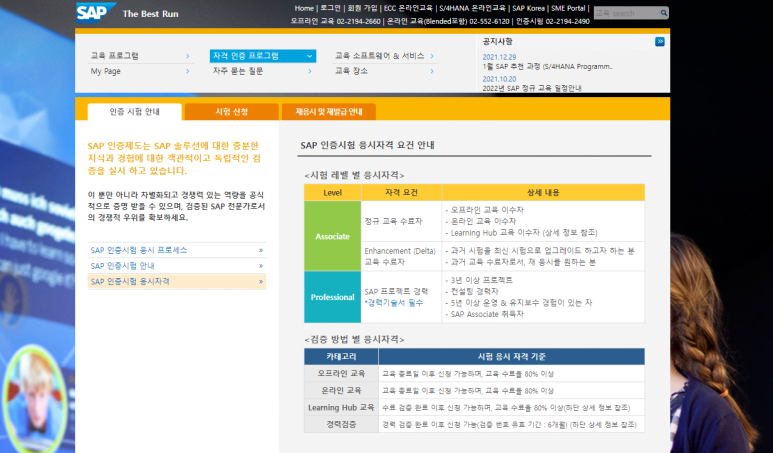
Task: Focus the 교육 search input field
Action: coord(627,13)
